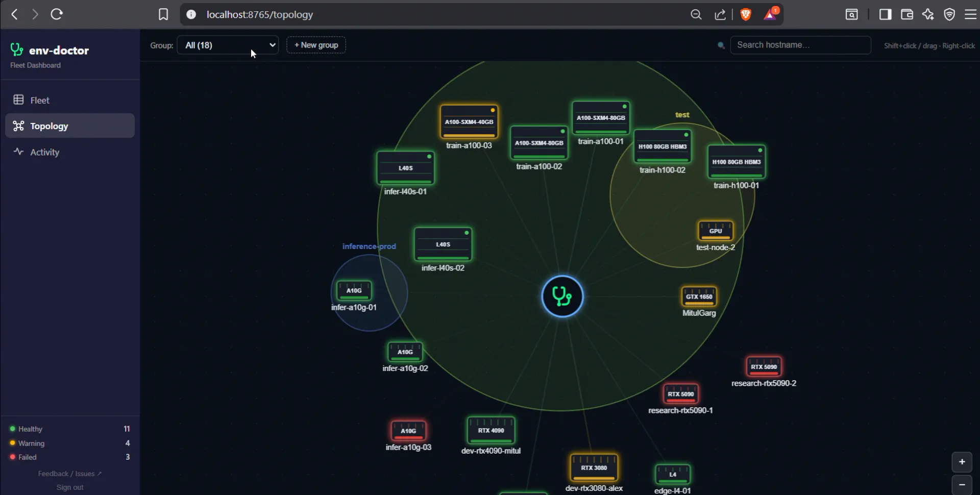The height and width of the screenshot is (495, 980).
Task: Select the central env-doctor hub node
Action: 562,296
